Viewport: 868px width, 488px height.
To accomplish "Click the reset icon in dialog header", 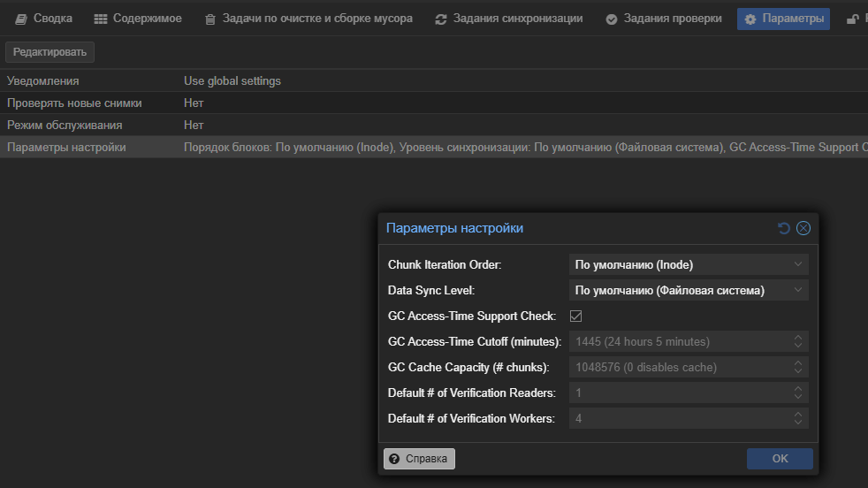I will click(783, 228).
